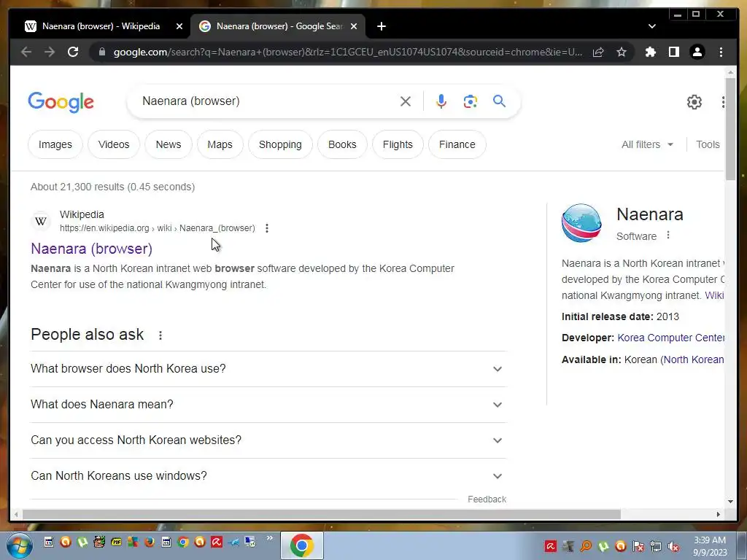Open search Tools
The image size is (747, 560).
coord(708,144)
